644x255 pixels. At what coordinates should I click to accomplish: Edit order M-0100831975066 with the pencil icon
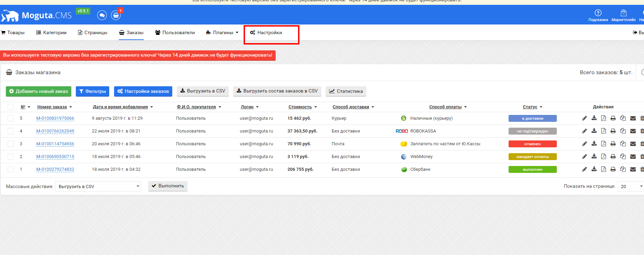coord(584,118)
